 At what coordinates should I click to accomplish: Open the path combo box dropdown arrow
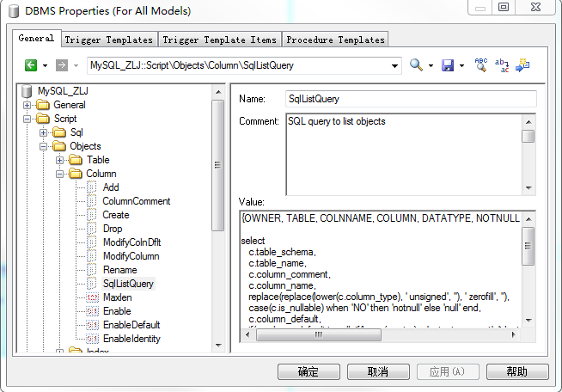pyautogui.click(x=394, y=66)
